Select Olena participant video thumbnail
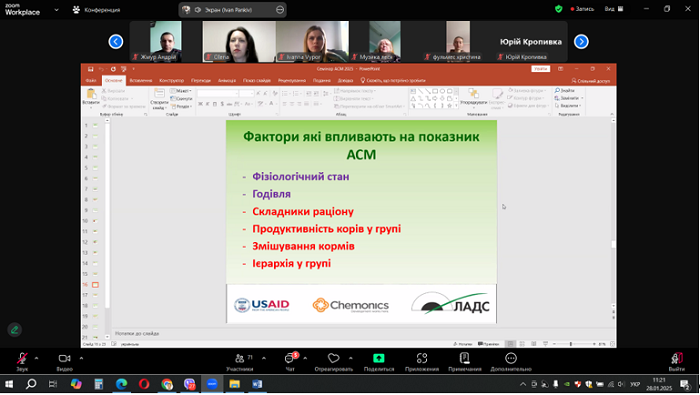 (x=239, y=42)
